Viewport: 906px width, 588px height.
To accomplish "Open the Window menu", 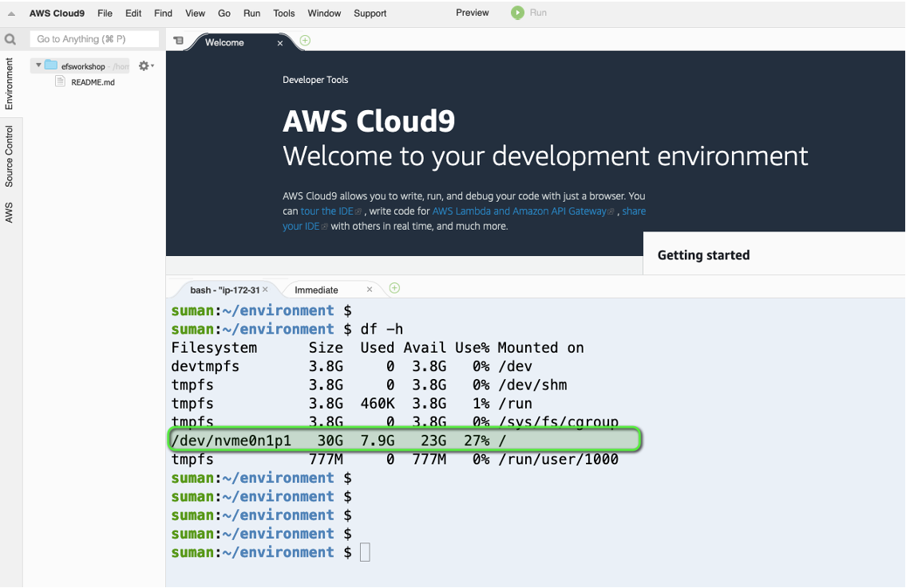I will (324, 14).
